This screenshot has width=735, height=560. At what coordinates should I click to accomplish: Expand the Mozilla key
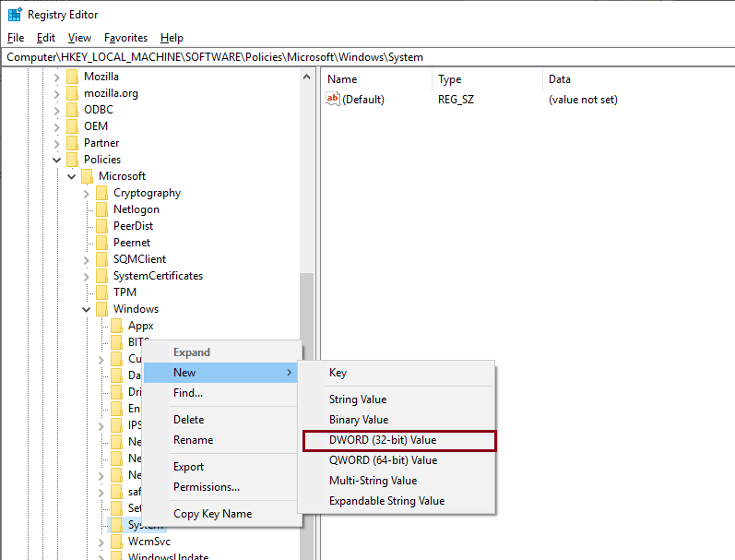57,77
